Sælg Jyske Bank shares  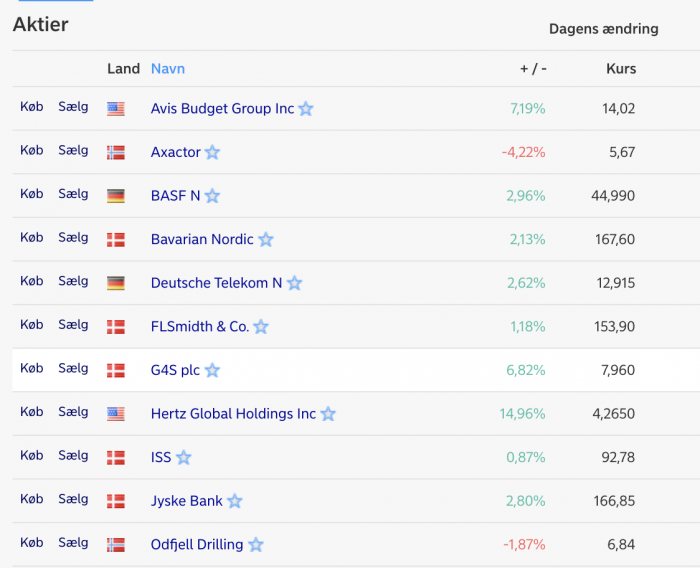pos(73,499)
